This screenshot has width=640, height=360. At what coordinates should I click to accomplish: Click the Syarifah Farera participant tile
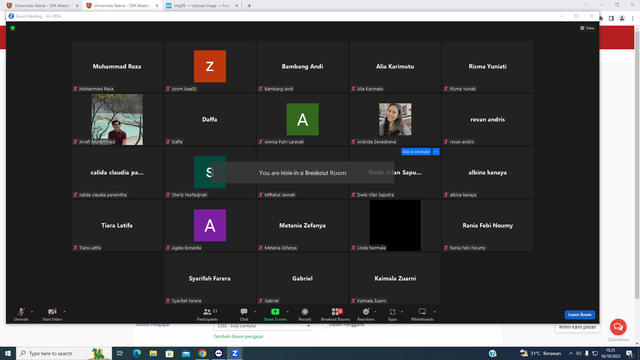tap(210, 278)
